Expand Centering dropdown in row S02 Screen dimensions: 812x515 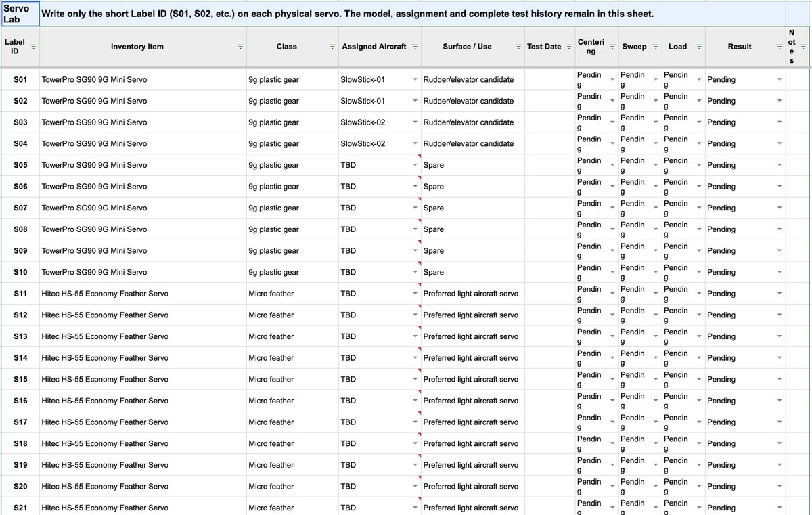(x=612, y=101)
